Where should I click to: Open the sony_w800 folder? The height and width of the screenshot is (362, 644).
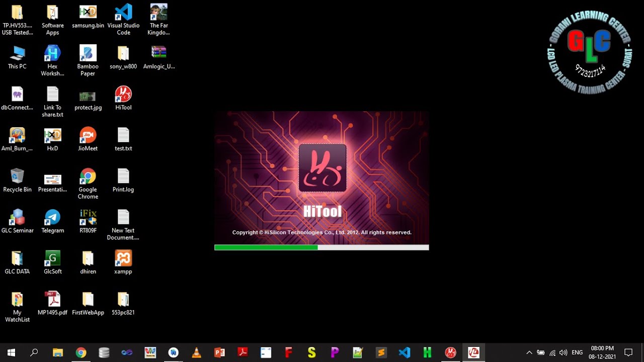click(x=123, y=57)
